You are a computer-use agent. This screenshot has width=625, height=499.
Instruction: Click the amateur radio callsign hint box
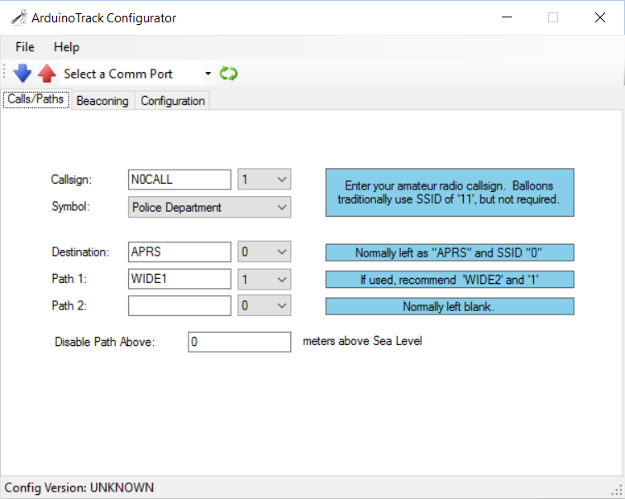[450, 193]
